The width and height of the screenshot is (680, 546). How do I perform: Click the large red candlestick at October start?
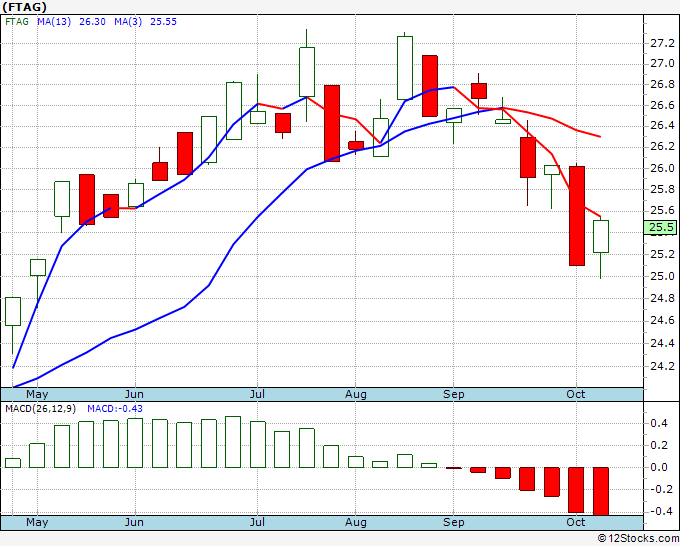577,216
